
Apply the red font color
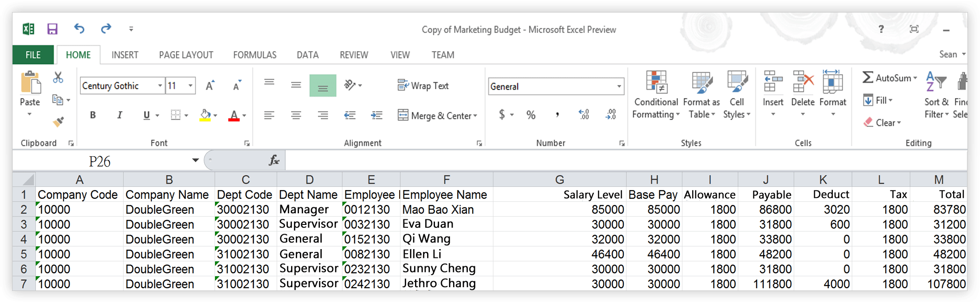234,115
